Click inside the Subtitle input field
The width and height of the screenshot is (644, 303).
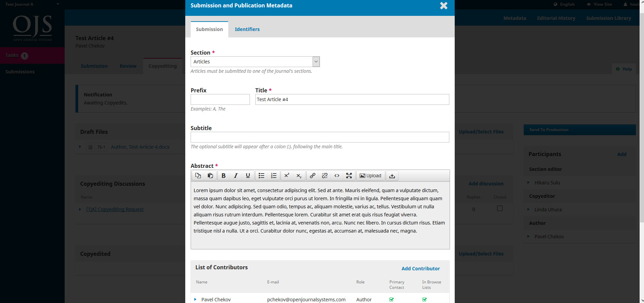320,137
